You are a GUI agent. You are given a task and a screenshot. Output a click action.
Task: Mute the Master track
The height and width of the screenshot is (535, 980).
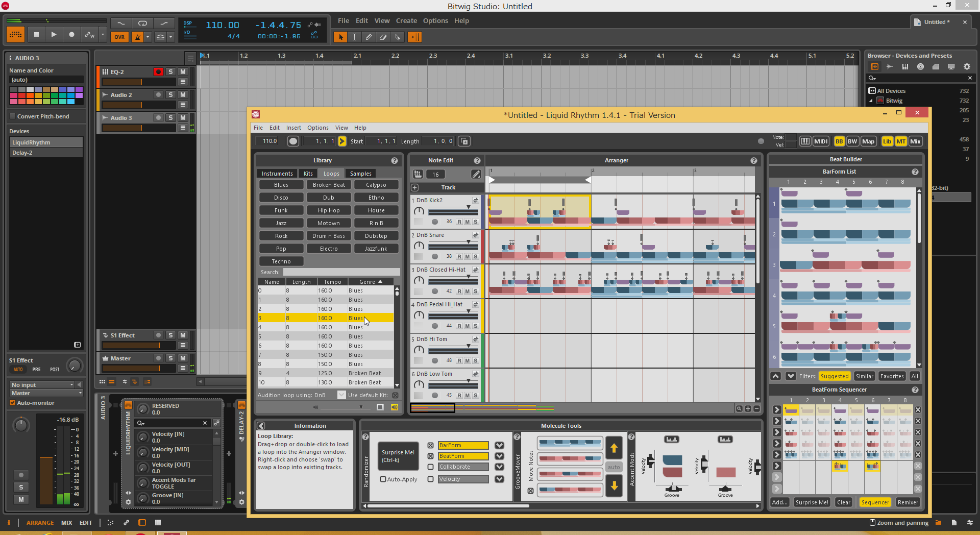pos(183,358)
